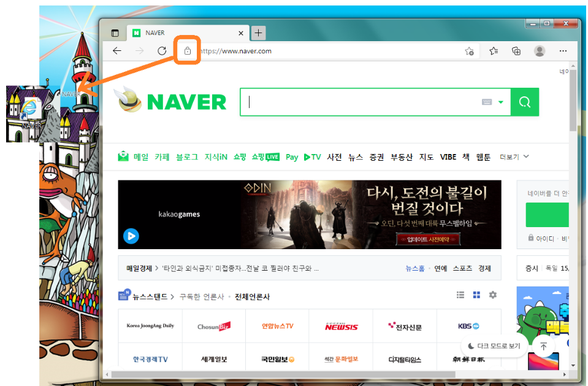This screenshot has height=386, width=588.
Task: Open 지도 menu item
Action: click(426, 156)
